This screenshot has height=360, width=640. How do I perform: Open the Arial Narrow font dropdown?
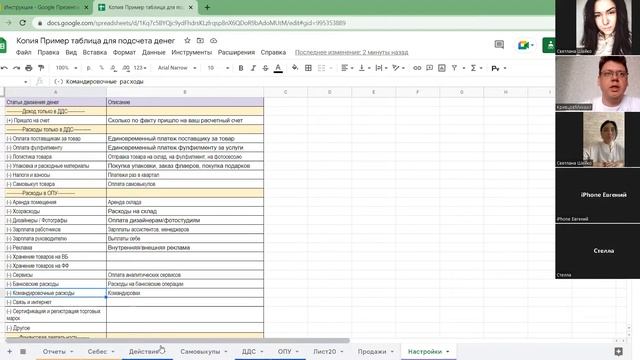[x=177, y=68]
